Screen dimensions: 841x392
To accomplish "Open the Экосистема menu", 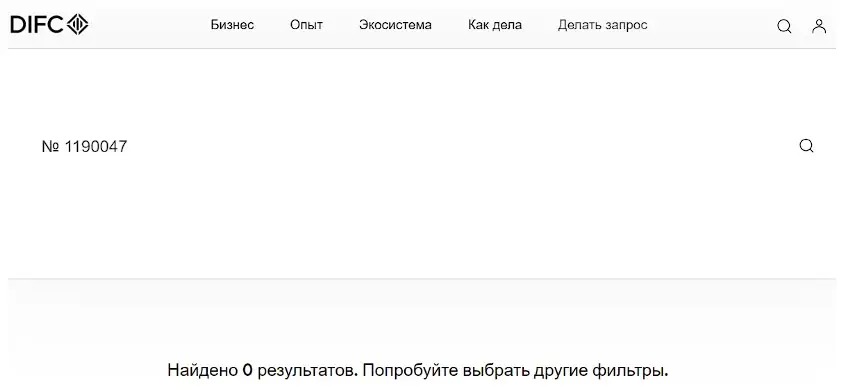I will (x=395, y=25).
